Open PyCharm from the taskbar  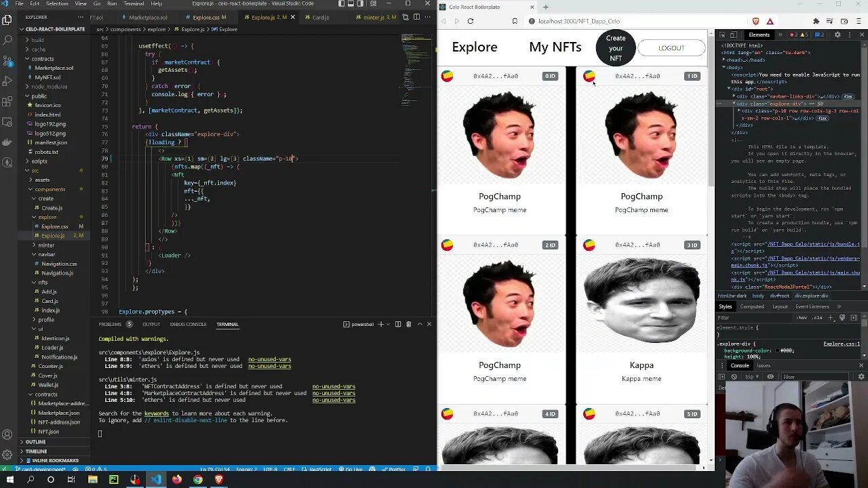(x=113, y=479)
